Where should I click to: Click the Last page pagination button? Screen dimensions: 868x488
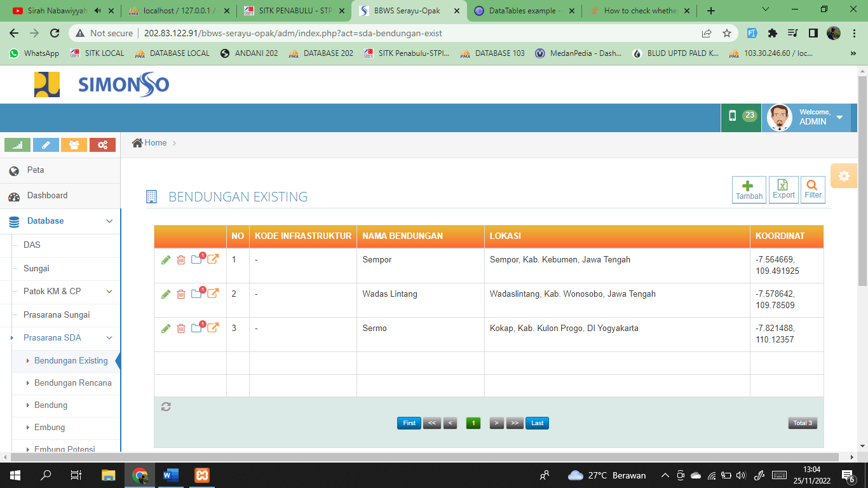(537, 423)
